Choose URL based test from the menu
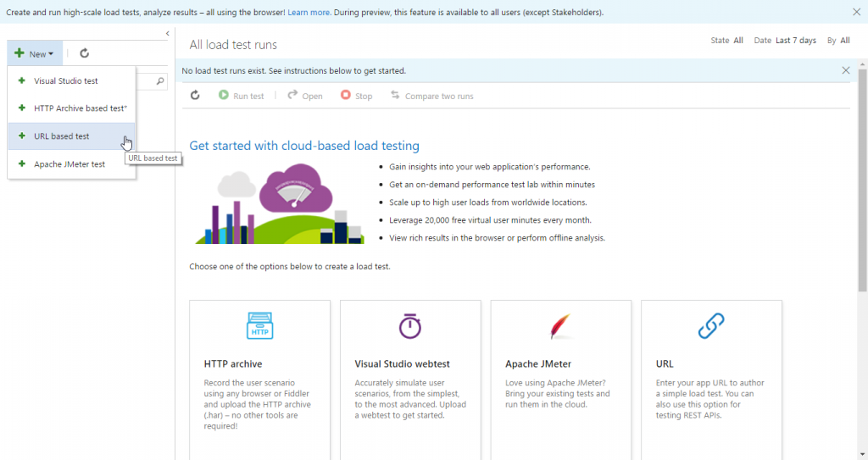The width and height of the screenshot is (868, 460). (x=71, y=136)
